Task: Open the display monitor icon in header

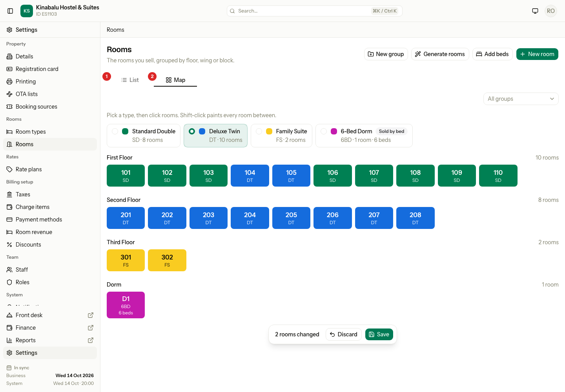Action: coord(535,11)
